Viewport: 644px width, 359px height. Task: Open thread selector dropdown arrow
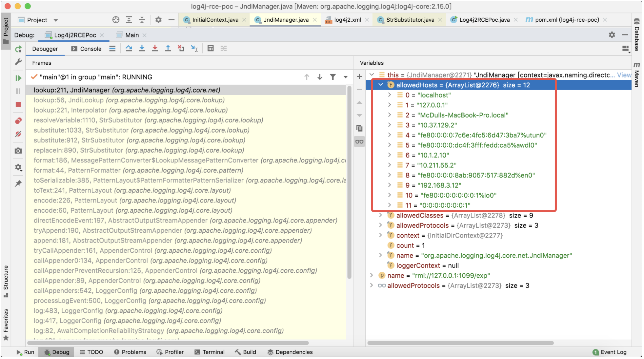346,77
